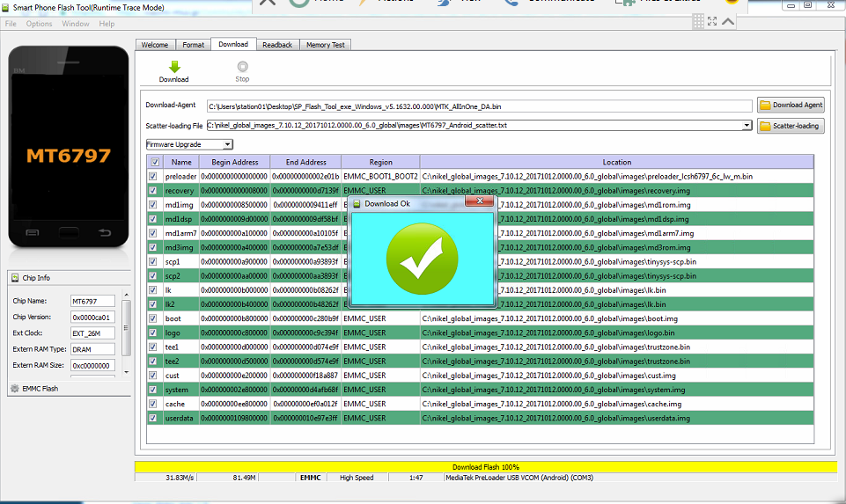Open the Firmware Upgrade mode dropdown
The image size is (846, 504).
pyautogui.click(x=227, y=144)
